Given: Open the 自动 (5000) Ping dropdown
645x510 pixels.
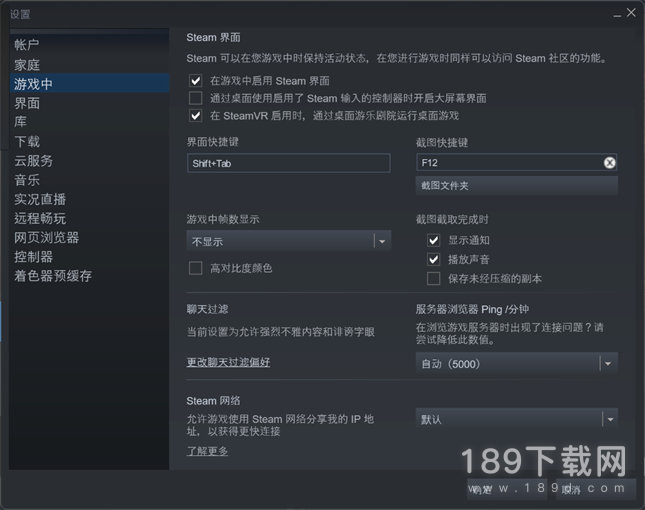Looking at the screenshot, I should pos(517,364).
